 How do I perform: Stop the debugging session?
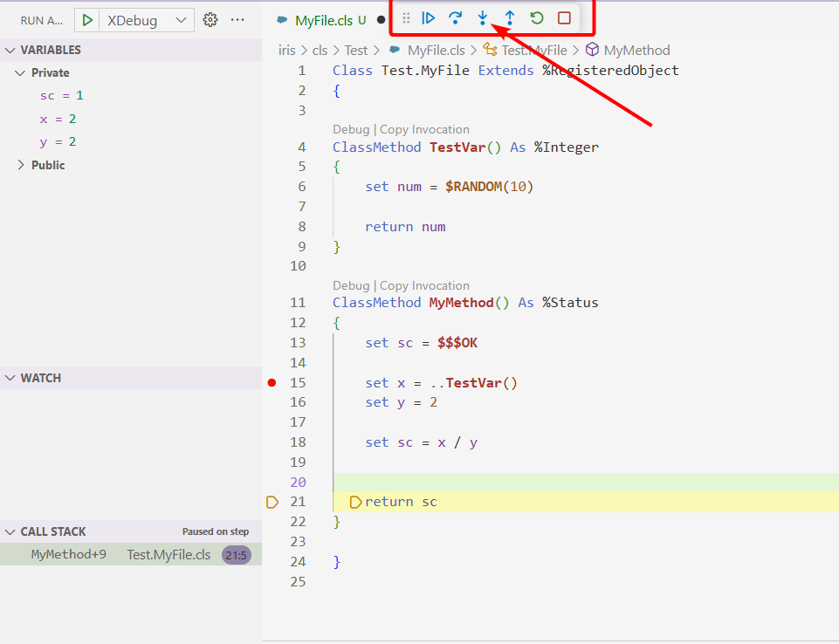pos(564,17)
